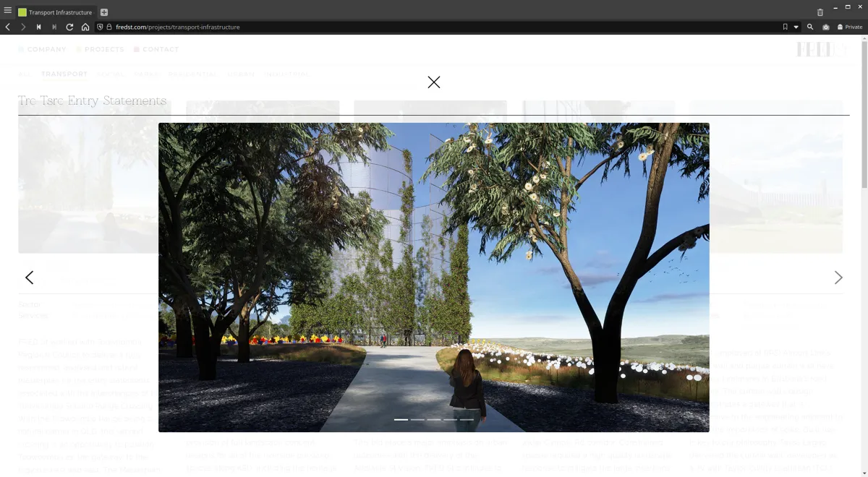Screen dimensions: 868x477
Task: Open closed tabs trash can
Action: pos(820,12)
